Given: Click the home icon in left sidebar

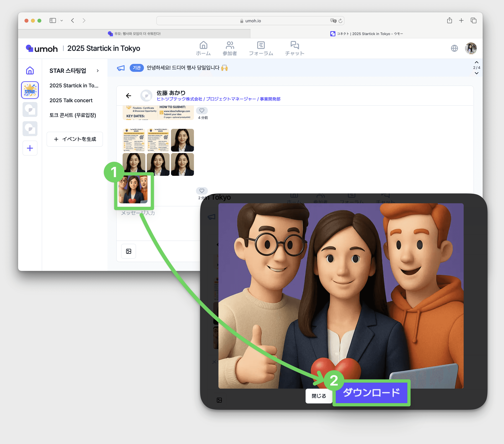Looking at the screenshot, I should coord(30,71).
